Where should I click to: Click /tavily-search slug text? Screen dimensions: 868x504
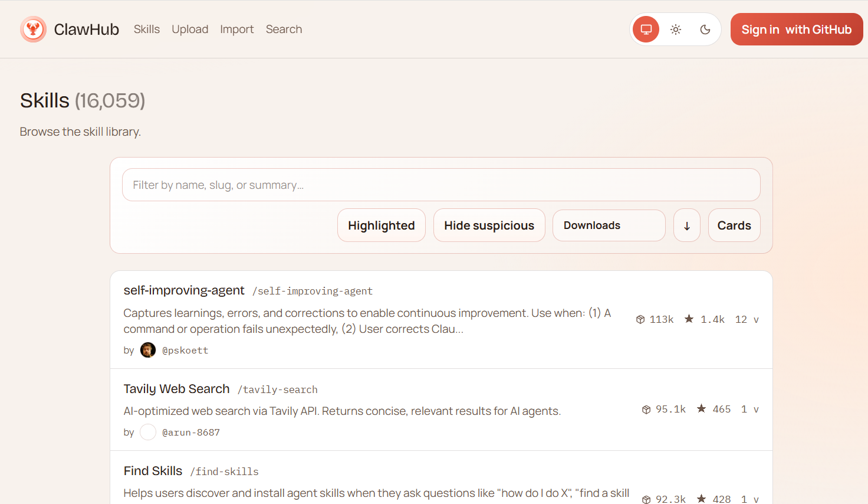click(x=278, y=390)
